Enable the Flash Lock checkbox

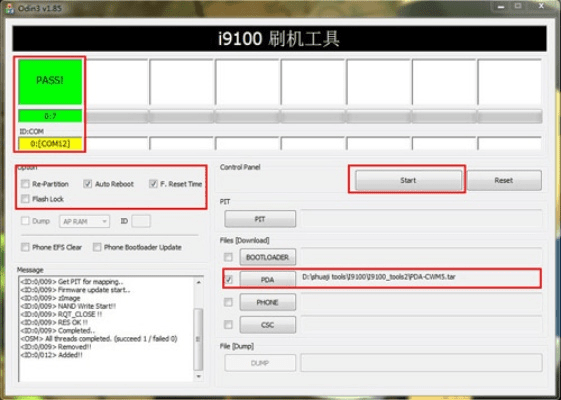[25, 199]
